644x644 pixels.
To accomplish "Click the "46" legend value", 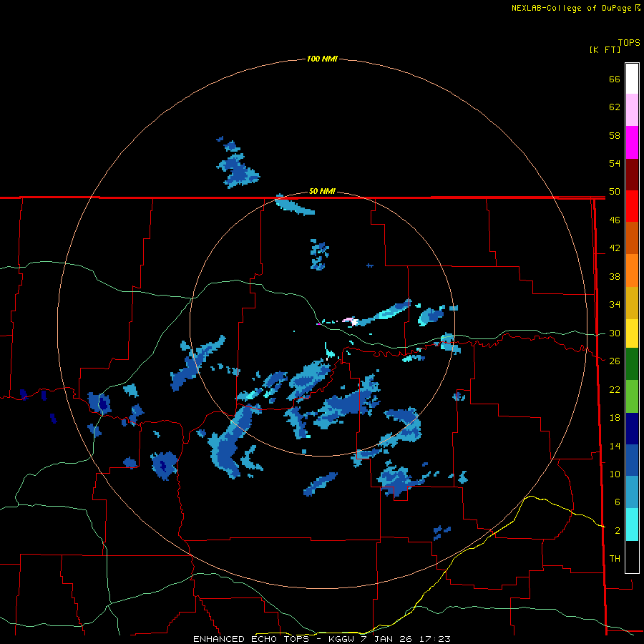I will coord(615,220).
